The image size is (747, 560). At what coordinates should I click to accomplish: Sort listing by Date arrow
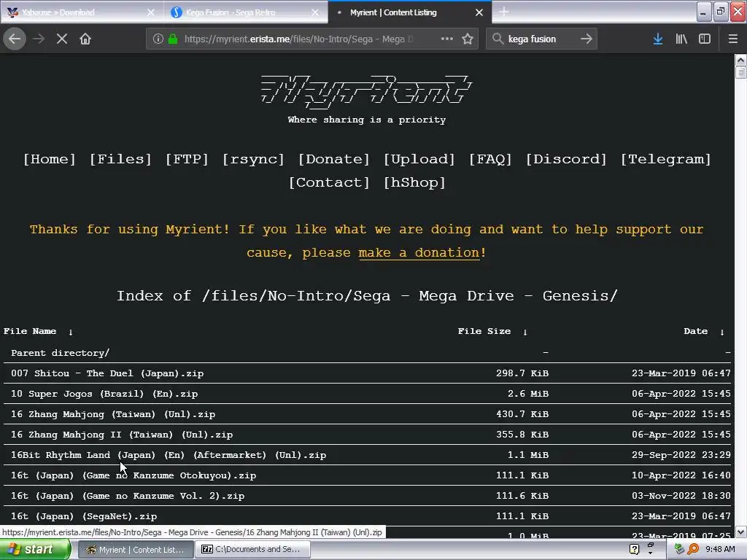tap(722, 332)
